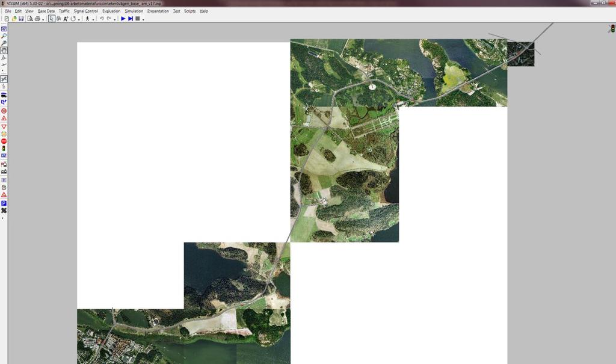
Task: Open the Presentation menu
Action: pyautogui.click(x=158, y=11)
